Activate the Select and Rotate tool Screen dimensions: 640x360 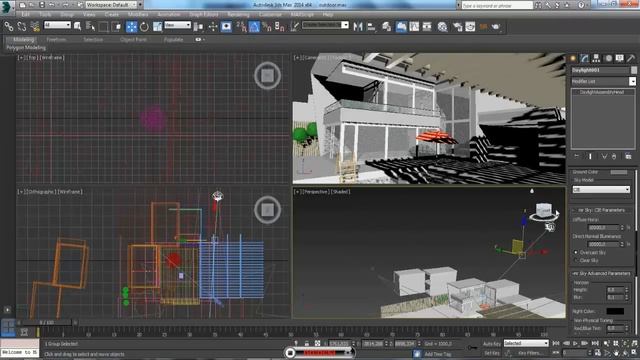tap(144, 27)
